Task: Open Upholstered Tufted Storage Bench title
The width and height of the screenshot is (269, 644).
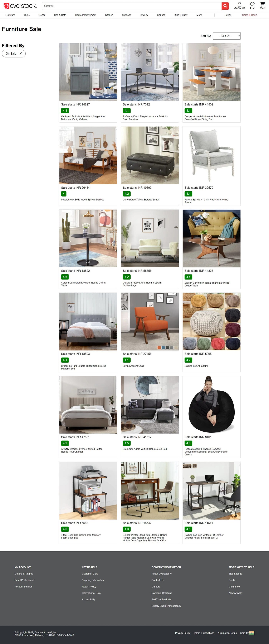Action: pyautogui.click(x=141, y=199)
